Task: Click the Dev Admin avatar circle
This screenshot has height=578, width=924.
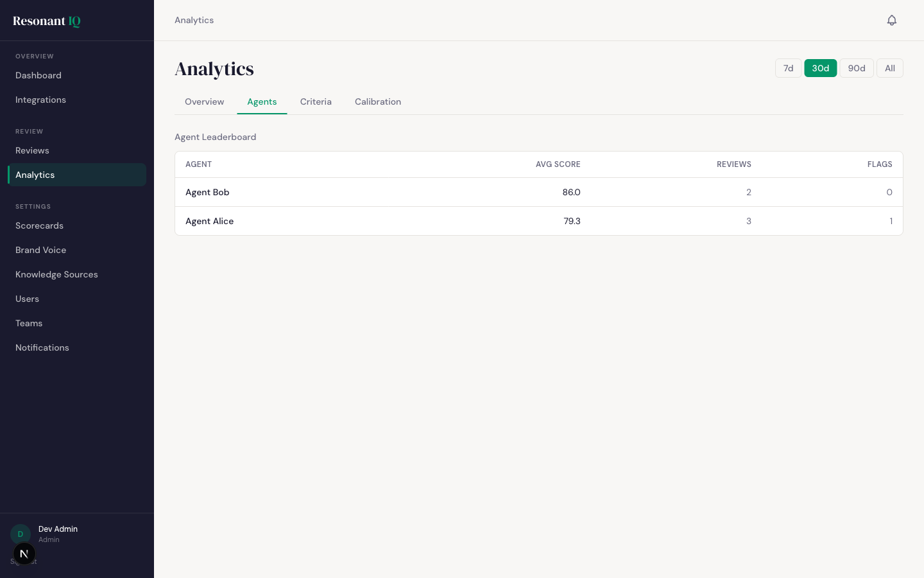Action: [x=20, y=534]
